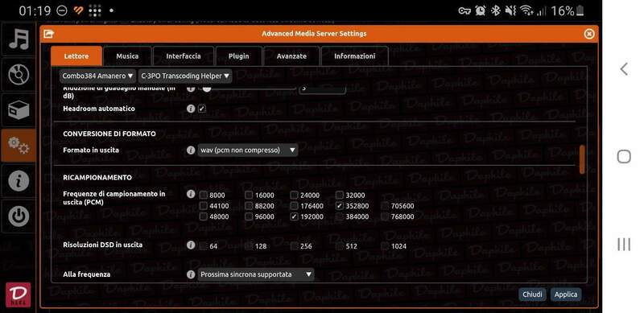Enable the 384000 sample rate checkbox

339,216
